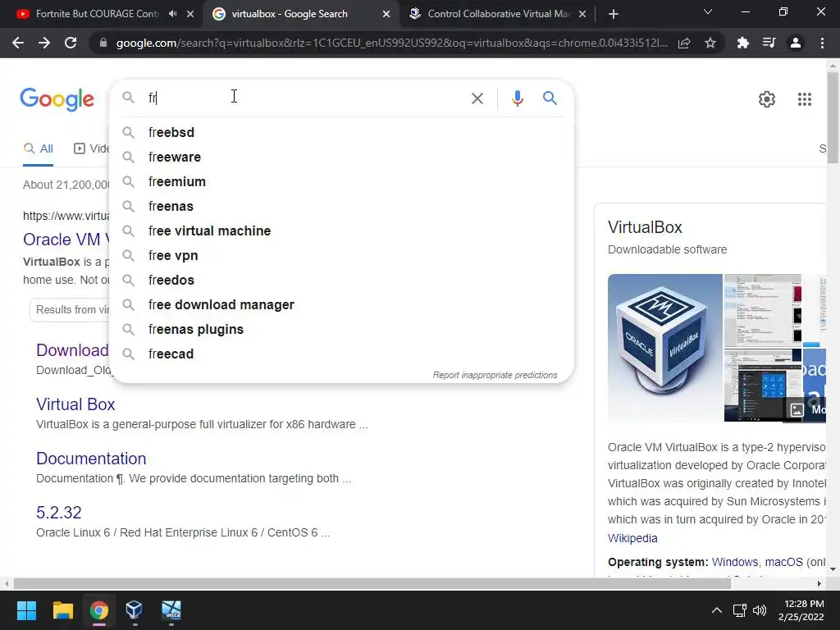Choose the free virtual machine suggestion
Viewport: 840px width, 630px height.
pos(341,231)
